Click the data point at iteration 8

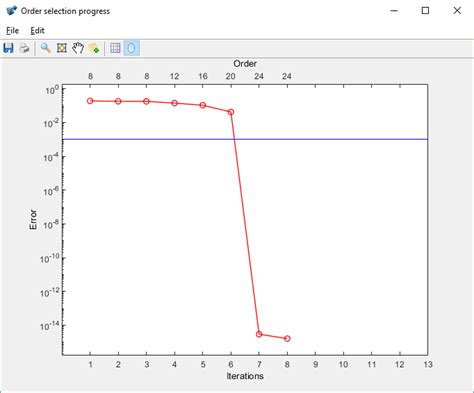(x=287, y=338)
